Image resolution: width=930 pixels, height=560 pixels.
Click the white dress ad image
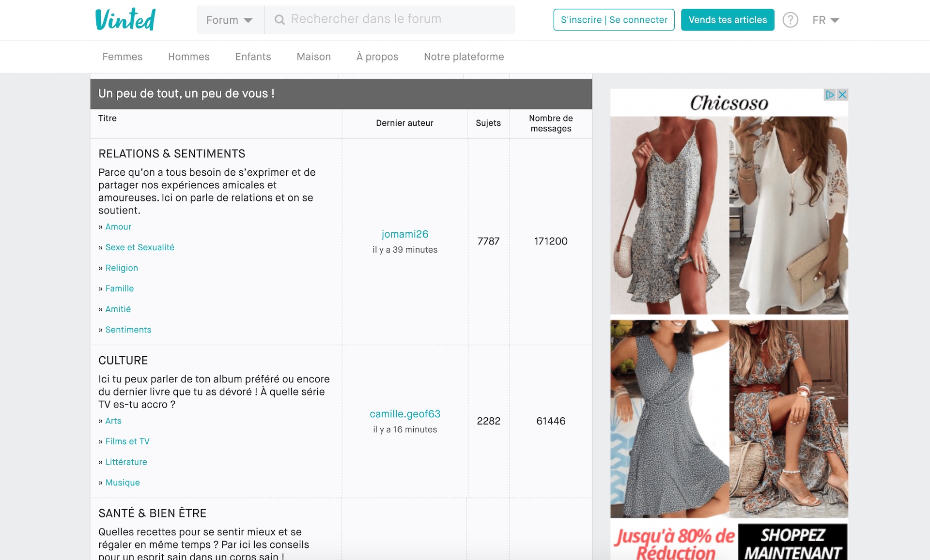pyautogui.click(x=789, y=215)
